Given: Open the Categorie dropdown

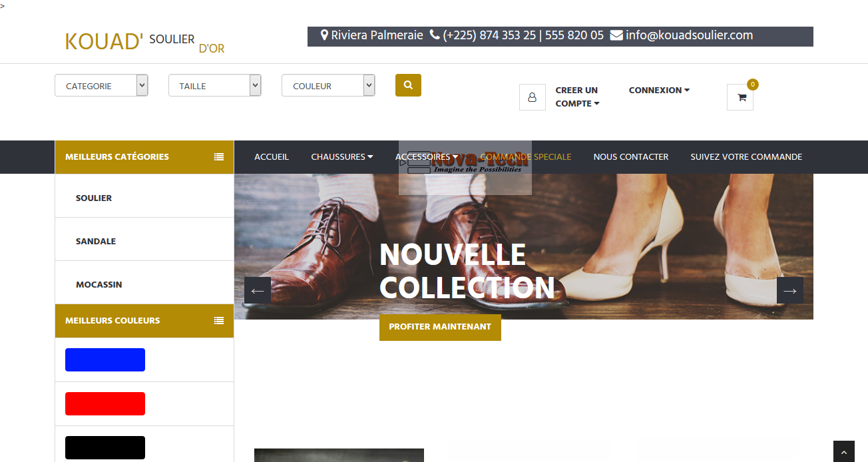Looking at the screenshot, I should pos(101,86).
